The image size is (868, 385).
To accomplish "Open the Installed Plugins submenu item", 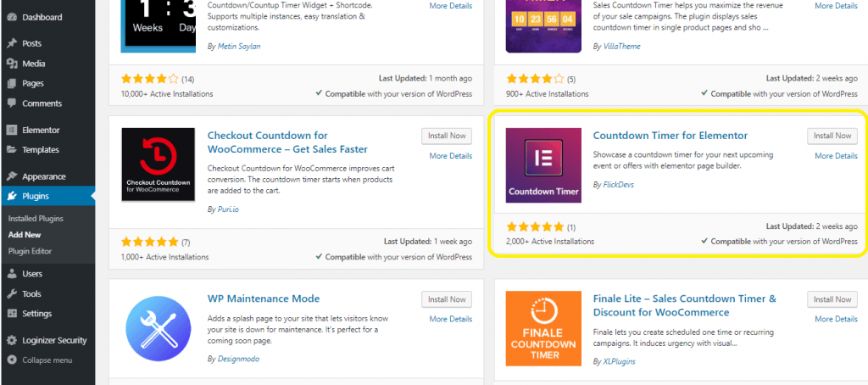I will (x=36, y=219).
